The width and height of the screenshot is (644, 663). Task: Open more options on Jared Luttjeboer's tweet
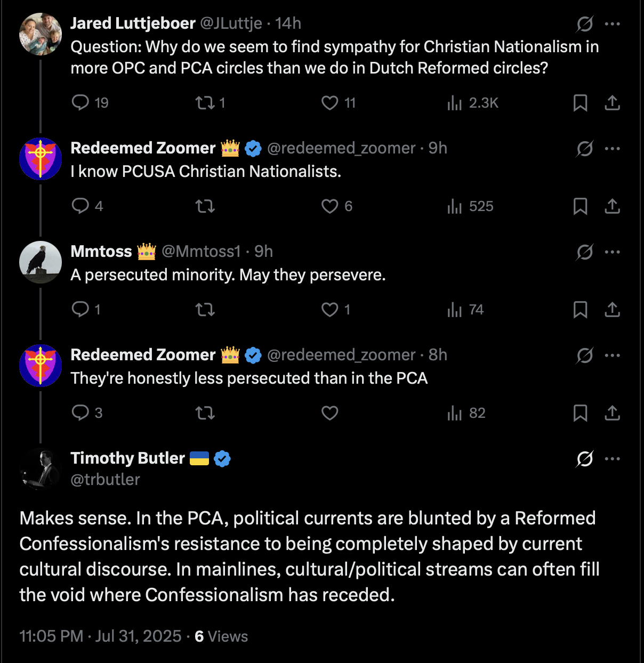pos(613,23)
